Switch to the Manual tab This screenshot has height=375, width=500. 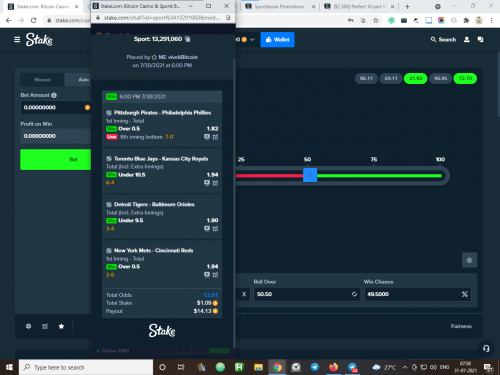pyautogui.click(x=42, y=80)
